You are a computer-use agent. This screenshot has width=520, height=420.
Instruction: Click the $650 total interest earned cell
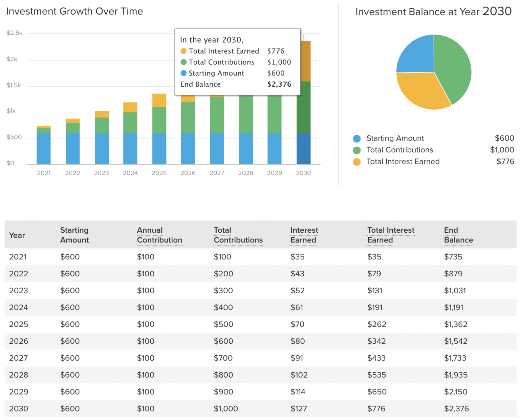[x=377, y=392]
